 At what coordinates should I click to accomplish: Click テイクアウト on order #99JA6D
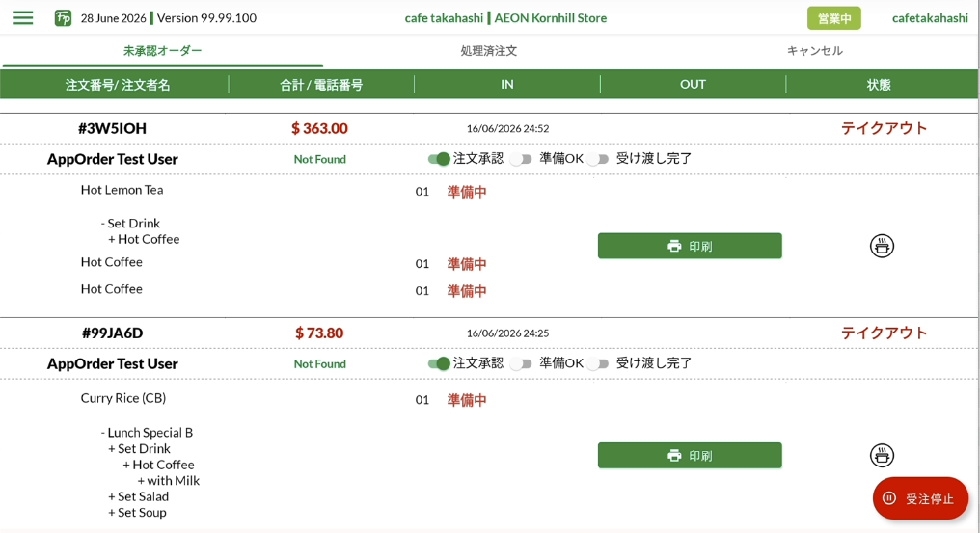coord(884,333)
